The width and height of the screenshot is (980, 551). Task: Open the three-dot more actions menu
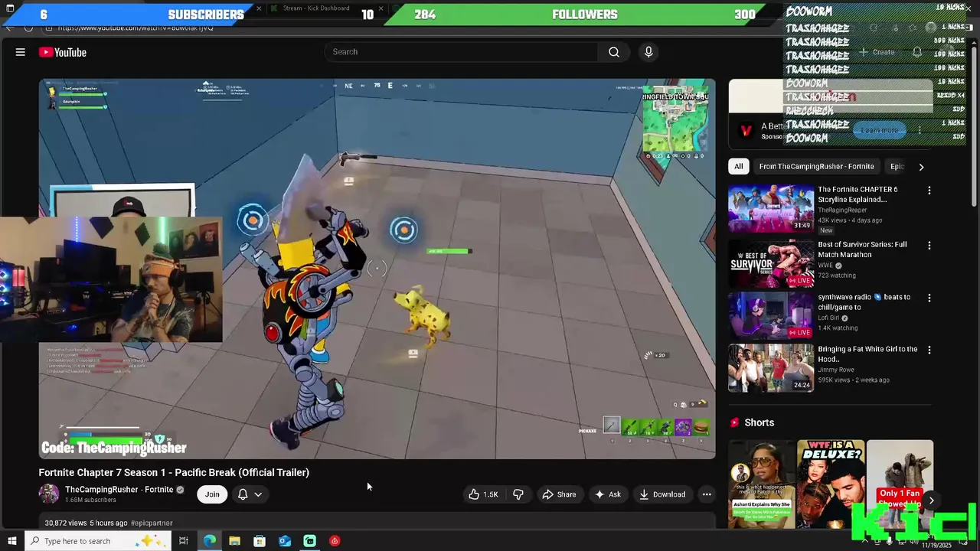pyautogui.click(x=707, y=494)
